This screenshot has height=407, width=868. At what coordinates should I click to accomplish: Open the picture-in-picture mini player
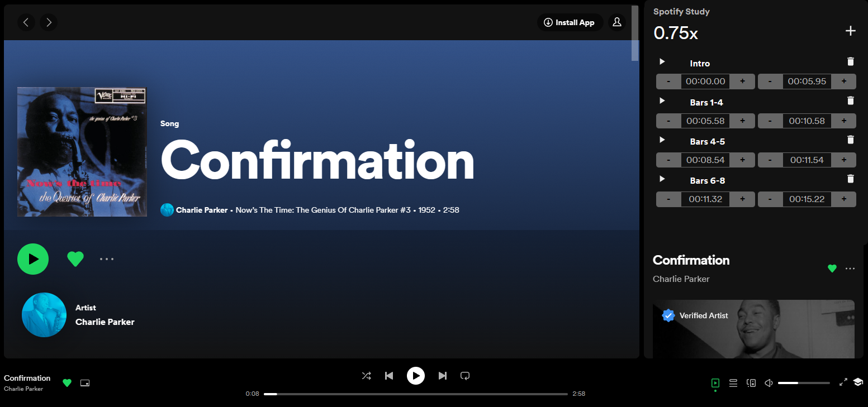(85, 383)
